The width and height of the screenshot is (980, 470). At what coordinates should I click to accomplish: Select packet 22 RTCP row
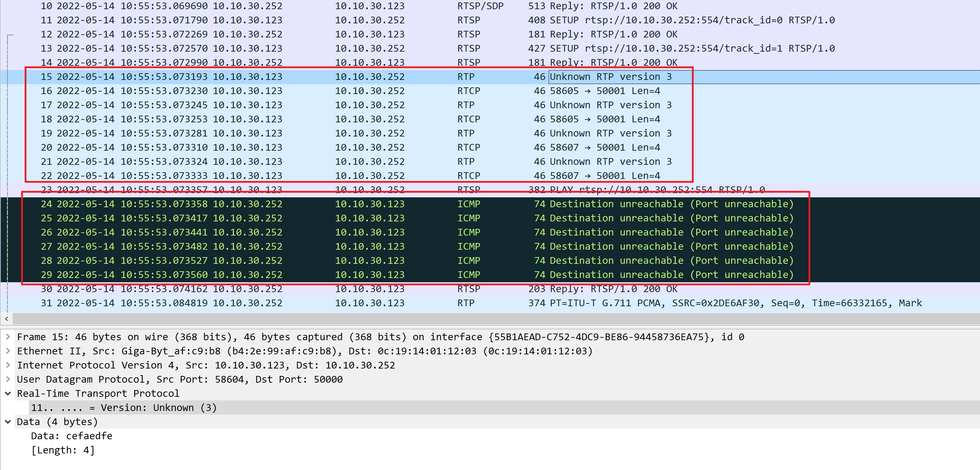(x=490, y=175)
